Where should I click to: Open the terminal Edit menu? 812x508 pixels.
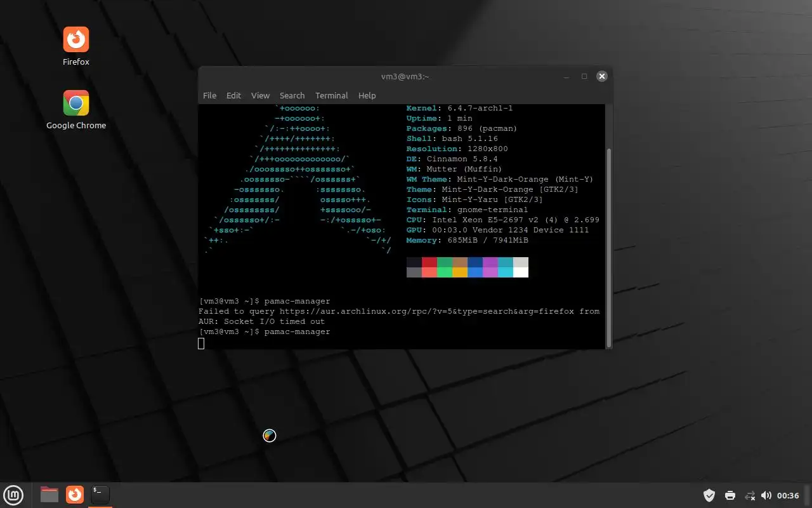[x=233, y=95]
